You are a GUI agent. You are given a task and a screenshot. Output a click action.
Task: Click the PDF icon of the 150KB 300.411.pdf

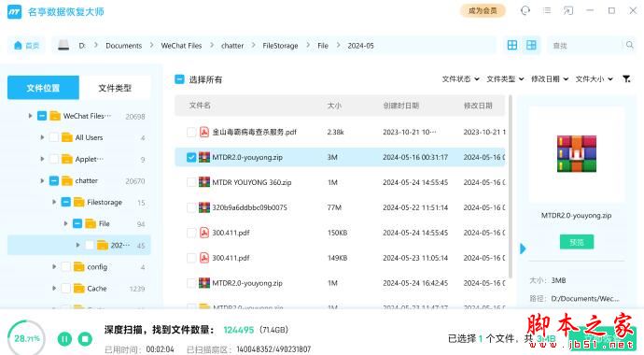(x=204, y=233)
